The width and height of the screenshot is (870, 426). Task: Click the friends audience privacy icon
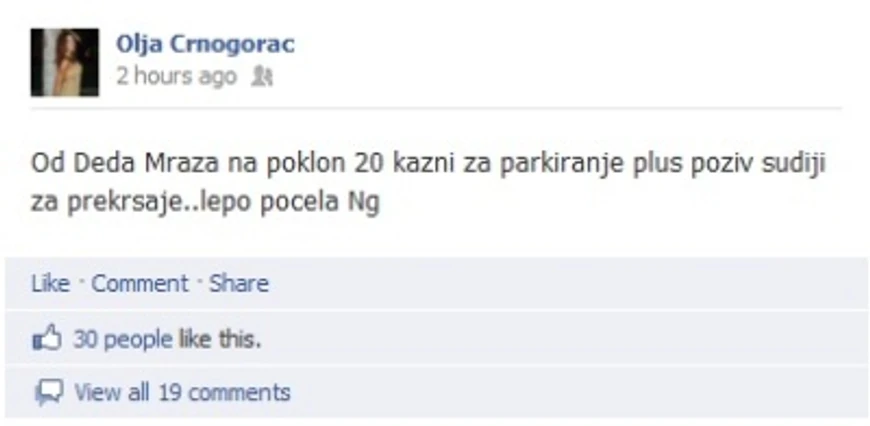click(261, 77)
